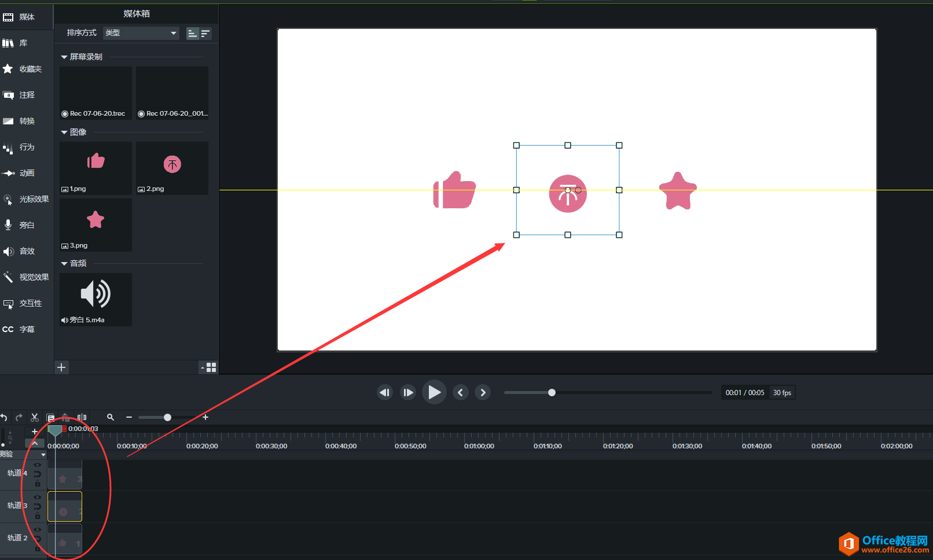Lock 轨道 3 with padlock icon
933x560 pixels.
pyautogui.click(x=38, y=515)
